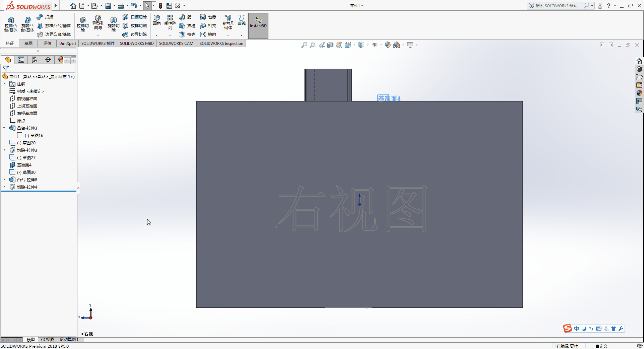Open the Linear Pattern dropdown arrow
The width and height of the screenshot is (644, 349).
[170, 35]
